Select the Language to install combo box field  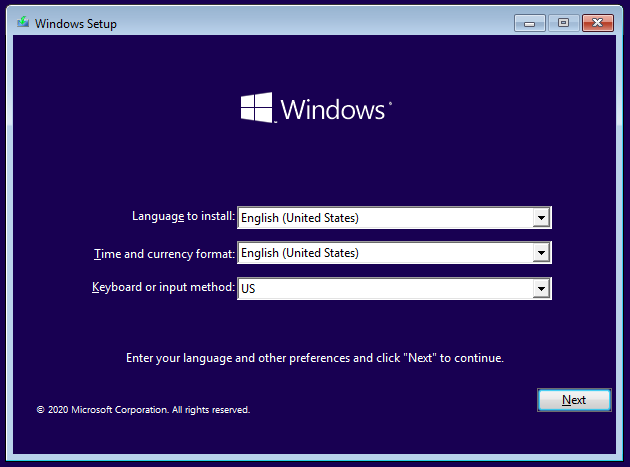pyautogui.click(x=394, y=218)
